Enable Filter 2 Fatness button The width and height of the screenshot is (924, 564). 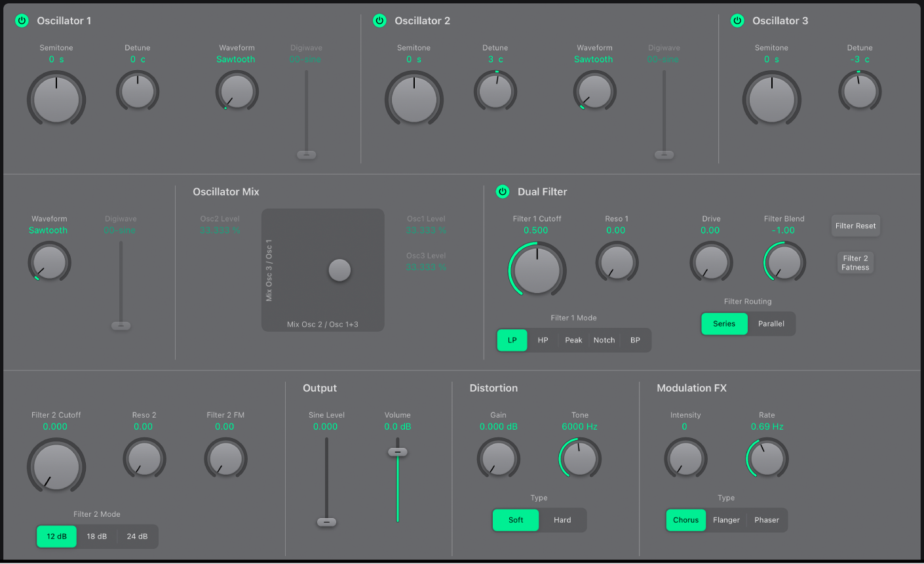coord(855,263)
